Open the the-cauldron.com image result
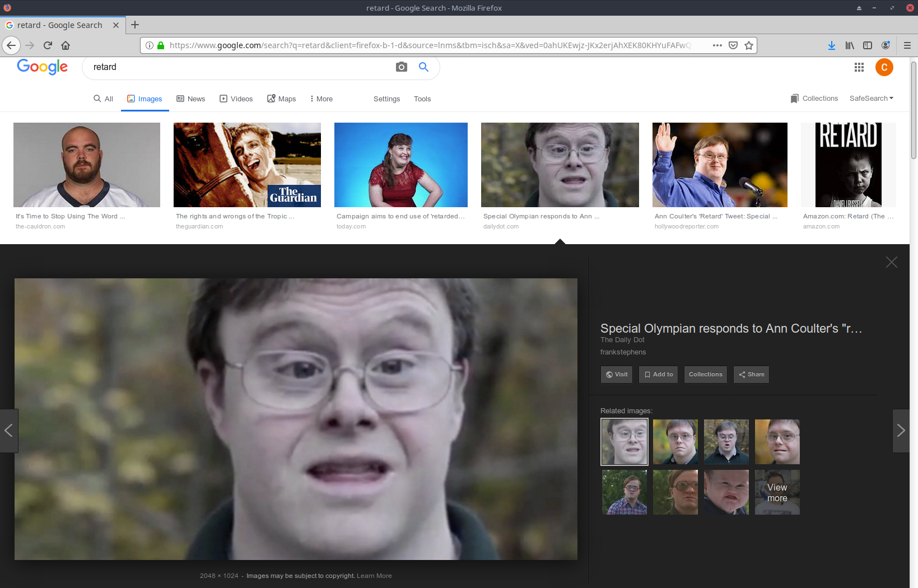Image resolution: width=918 pixels, height=588 pixels. click(87, 165)
